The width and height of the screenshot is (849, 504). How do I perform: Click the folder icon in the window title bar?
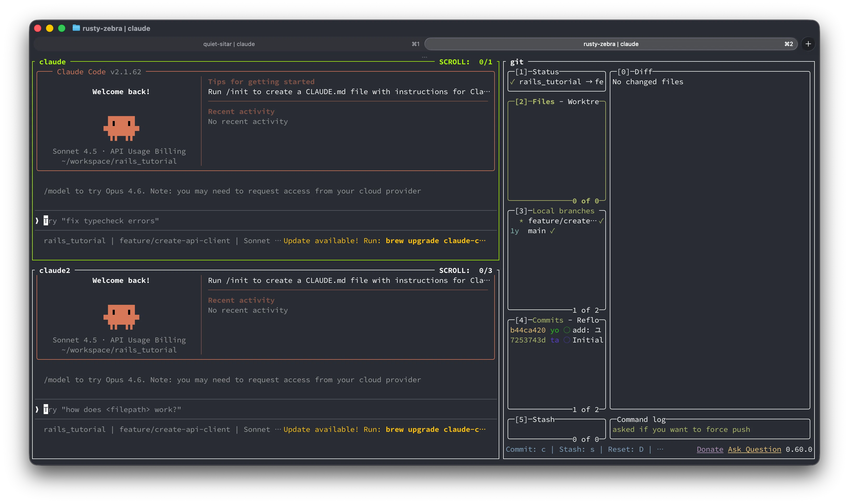point(76,28)
